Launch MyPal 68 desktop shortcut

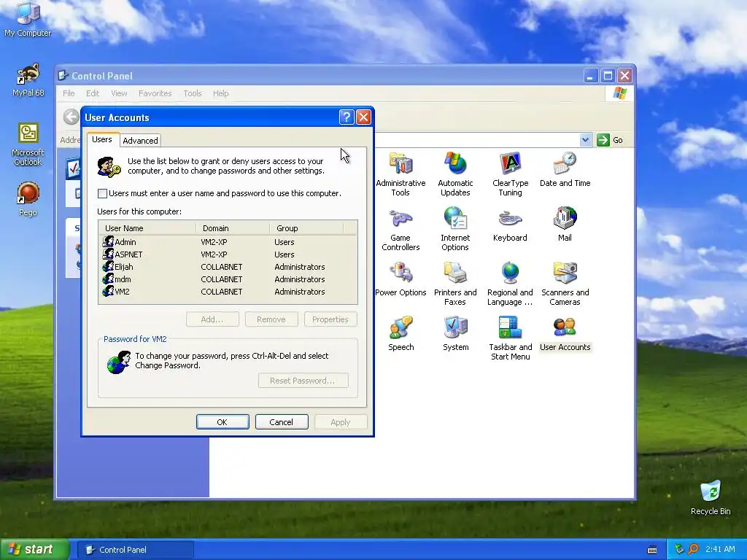point(28,80)
